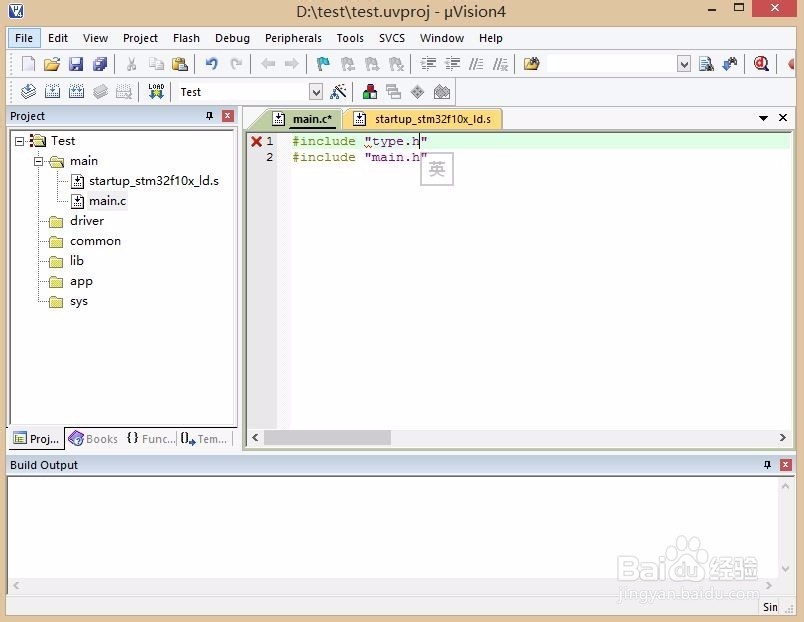The image size is (804, 622).
Task: Show the Books panel tab
Action: [x=94, y=439]
